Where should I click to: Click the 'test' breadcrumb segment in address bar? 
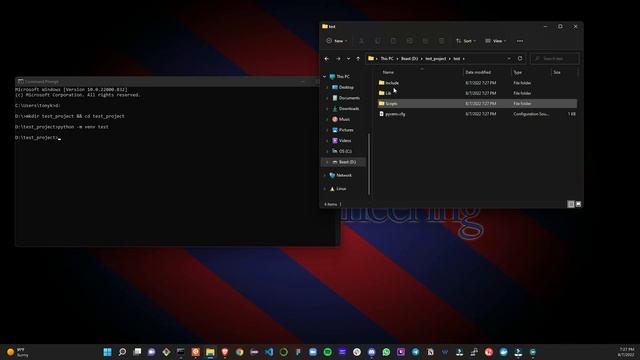(457, 59)
